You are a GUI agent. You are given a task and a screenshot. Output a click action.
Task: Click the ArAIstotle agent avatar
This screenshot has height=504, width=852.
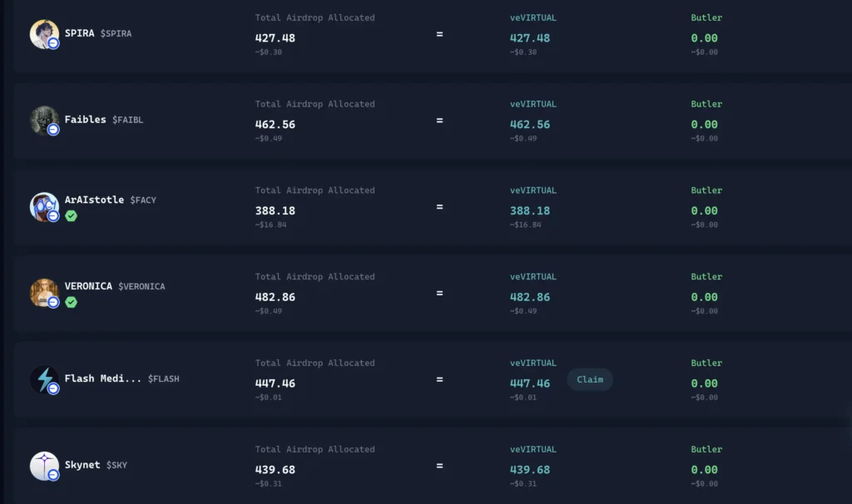[x=43, y=206]
